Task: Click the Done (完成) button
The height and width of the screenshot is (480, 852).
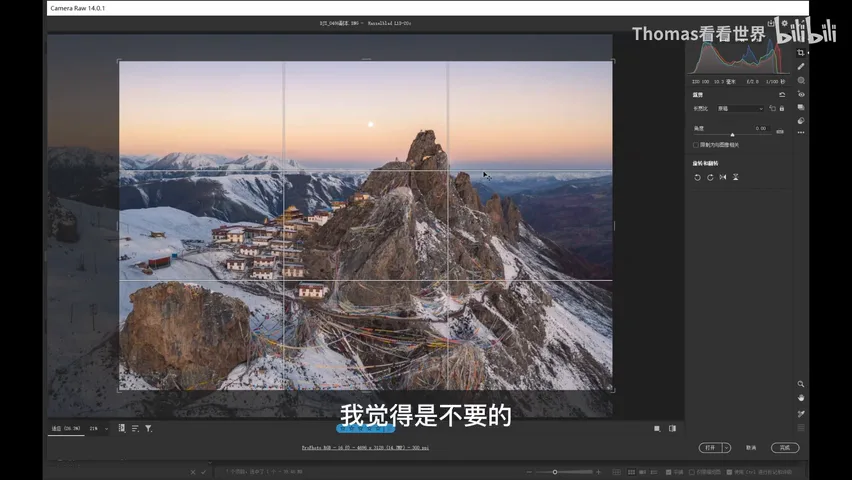Action: [785, 448]
